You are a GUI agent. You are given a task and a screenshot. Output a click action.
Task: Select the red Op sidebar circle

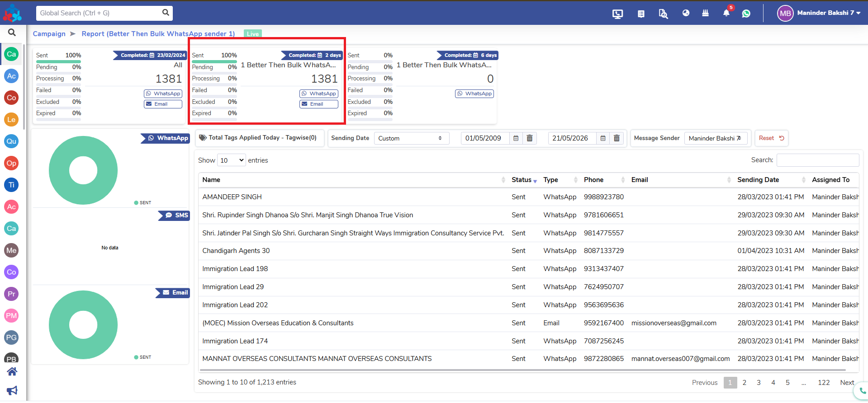(11, 163)
